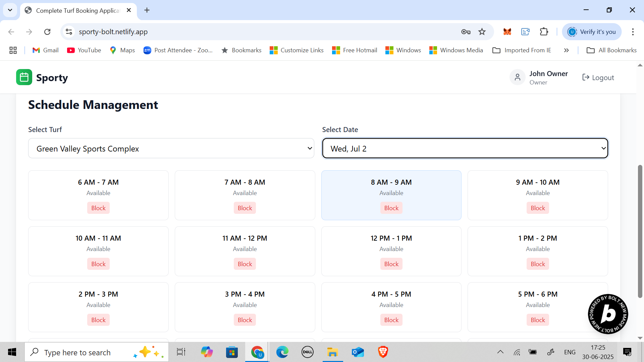Open the Chrome three-dot menu
This screenshot has width=644, height=362.
point(633,32)
